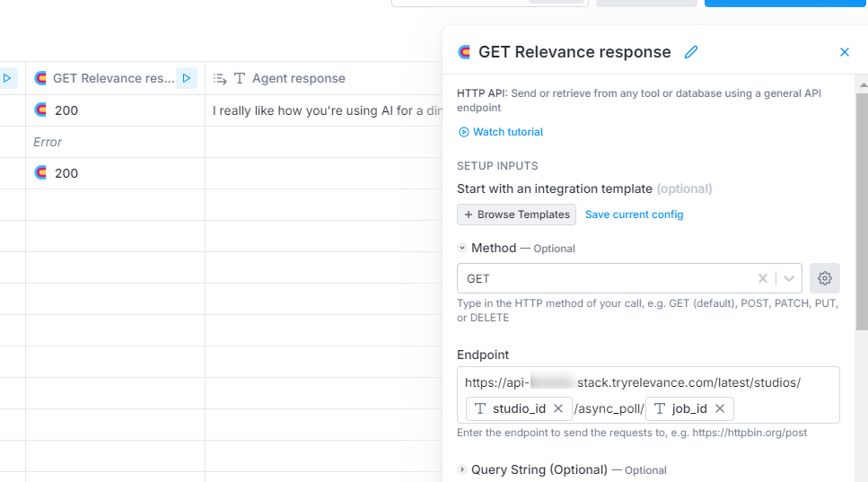Viewport: 868px width, 482px height.
Task: Expand the Query String (Optional) section
Action: (462, 469)
